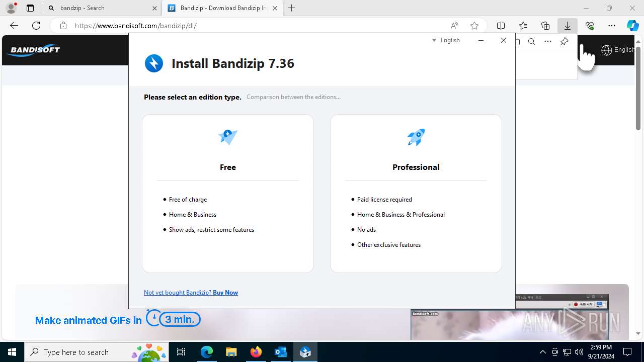Open more options in the downloads panel
Screen dimensions: 644x362
(548, 42)
